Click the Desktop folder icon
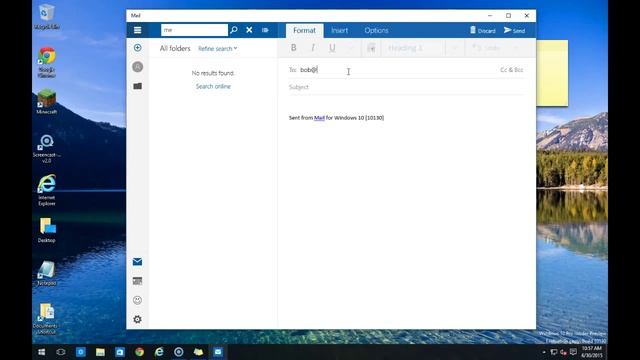The height and width of the screenshot is (360, 640). 47,230
